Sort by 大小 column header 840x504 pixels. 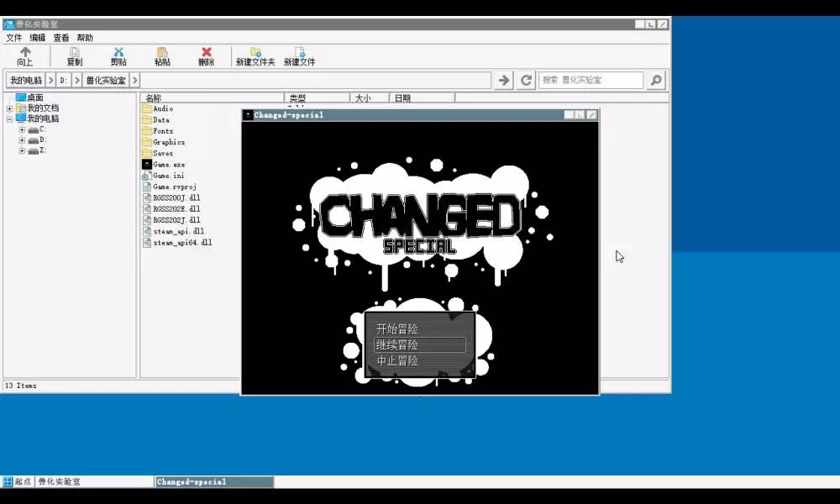coord(370,98)
